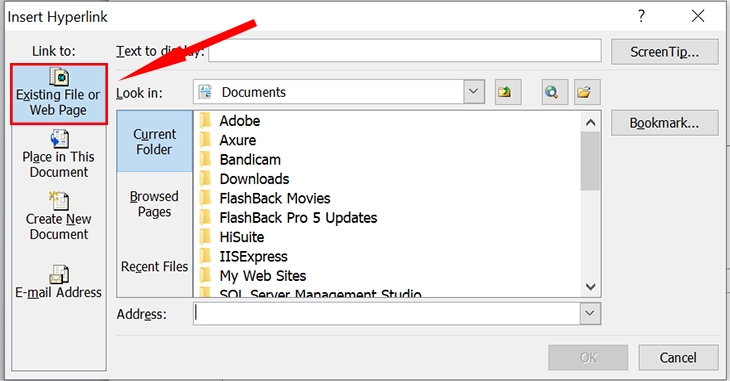Screen dimensions: 730x381
Task: Expand the Address dropdown arrow
Action: tap(590, 313)
